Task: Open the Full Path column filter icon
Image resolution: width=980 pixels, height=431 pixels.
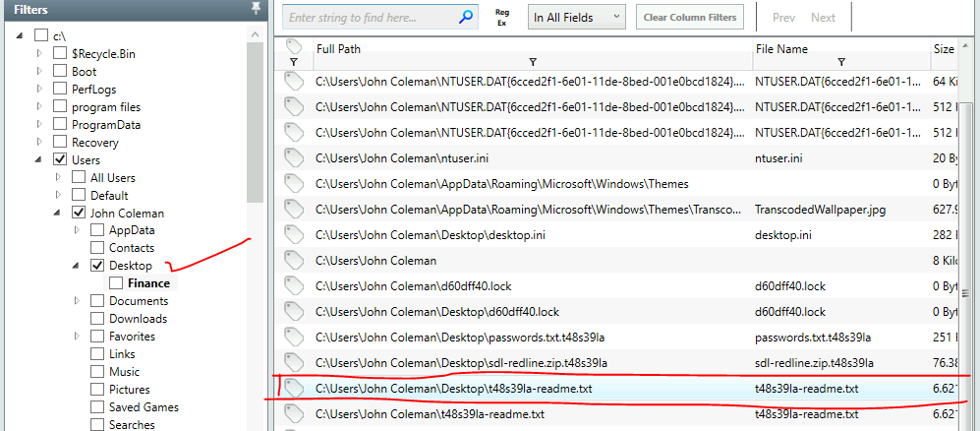Action: [532, 62]
